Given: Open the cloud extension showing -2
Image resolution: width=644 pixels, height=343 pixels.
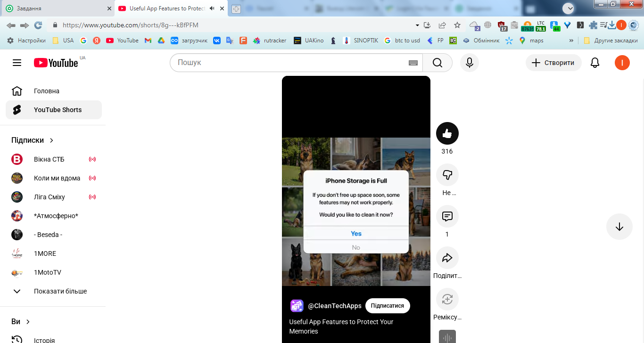Looking at the screenshot, I should click(474, 25).
